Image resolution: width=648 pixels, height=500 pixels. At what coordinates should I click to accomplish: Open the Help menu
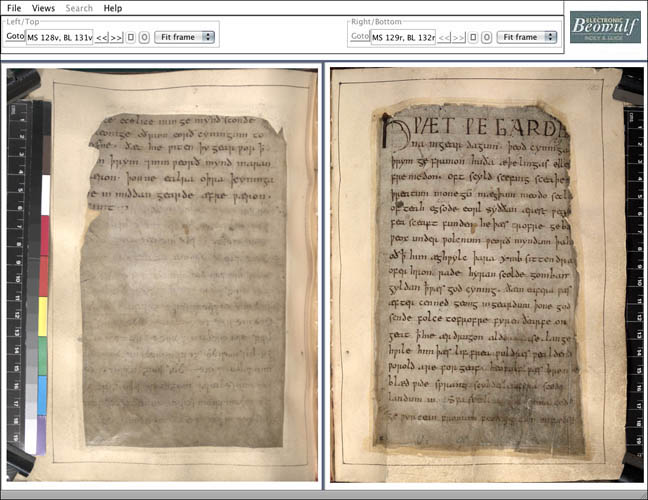click(113, 8)
